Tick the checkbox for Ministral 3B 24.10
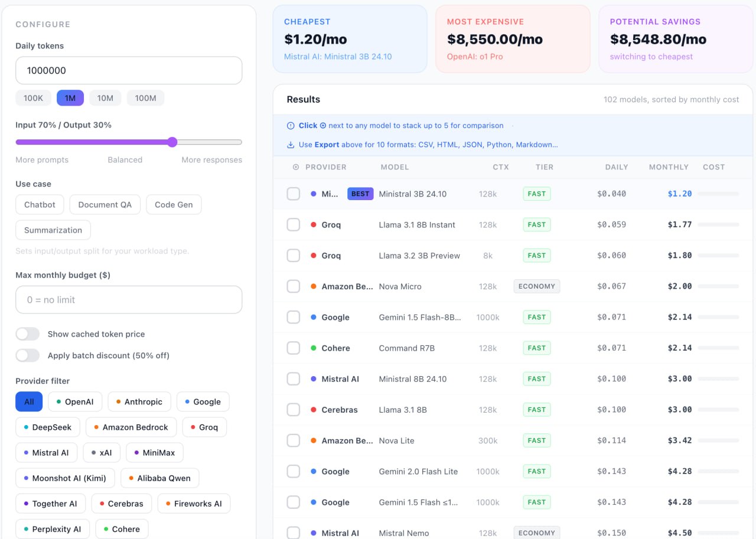 click(294, 194)
